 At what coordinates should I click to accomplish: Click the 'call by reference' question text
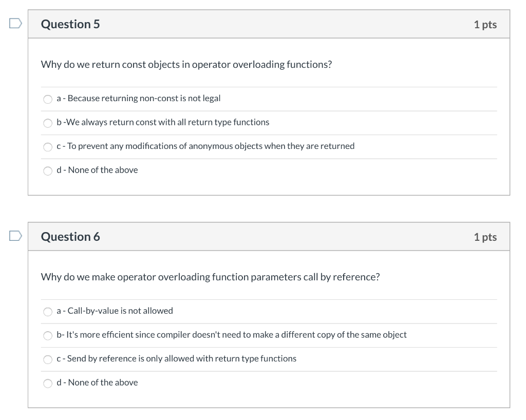(x=210, y=277)
